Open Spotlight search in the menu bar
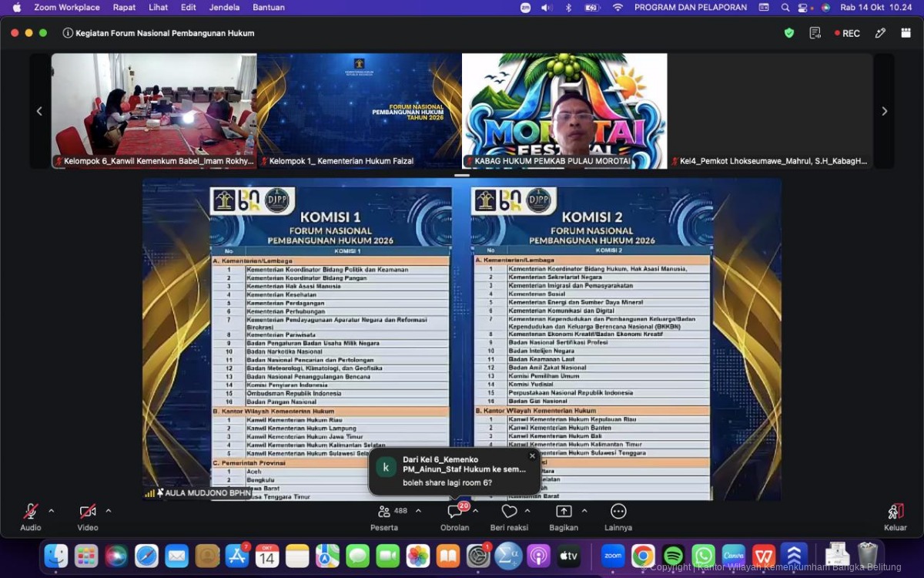Screen dimensions: 924x578 [x=785, y=8]
